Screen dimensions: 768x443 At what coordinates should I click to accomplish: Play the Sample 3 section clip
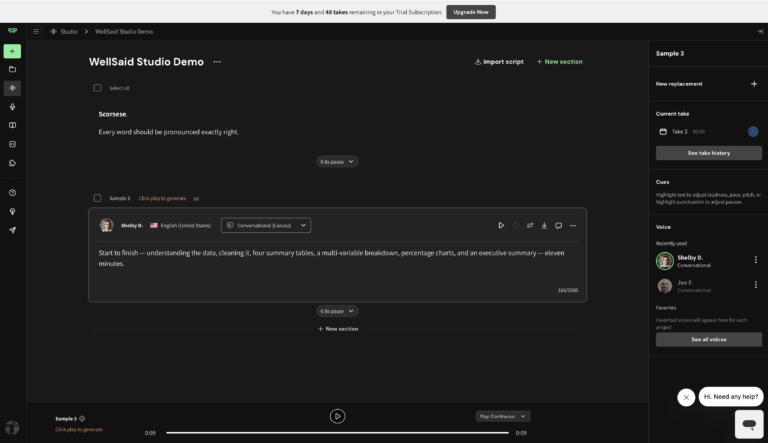click(501, 225)
